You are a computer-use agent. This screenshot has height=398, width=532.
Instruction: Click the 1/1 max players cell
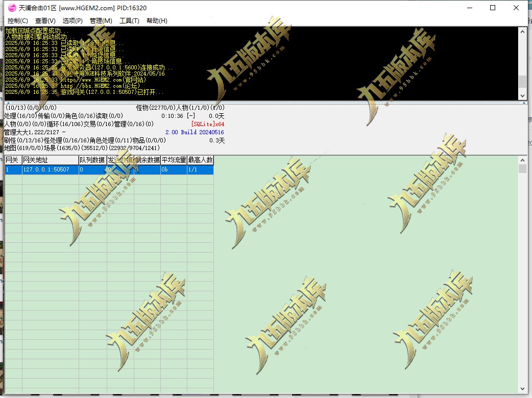[201, 169]
